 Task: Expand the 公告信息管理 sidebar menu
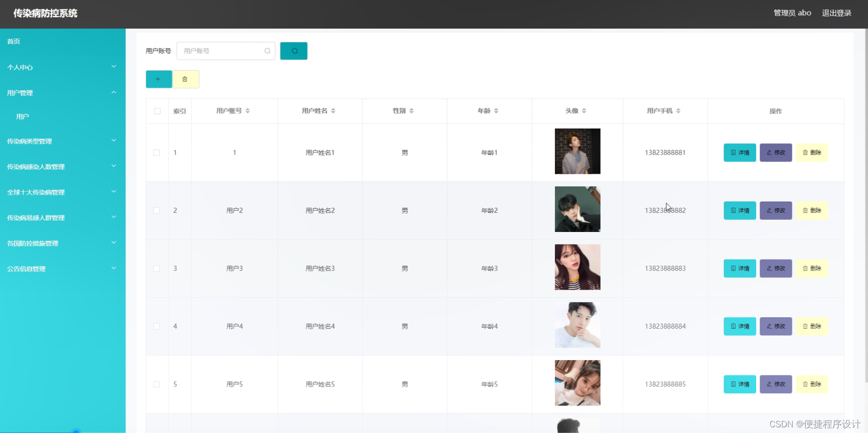(62, 268)
